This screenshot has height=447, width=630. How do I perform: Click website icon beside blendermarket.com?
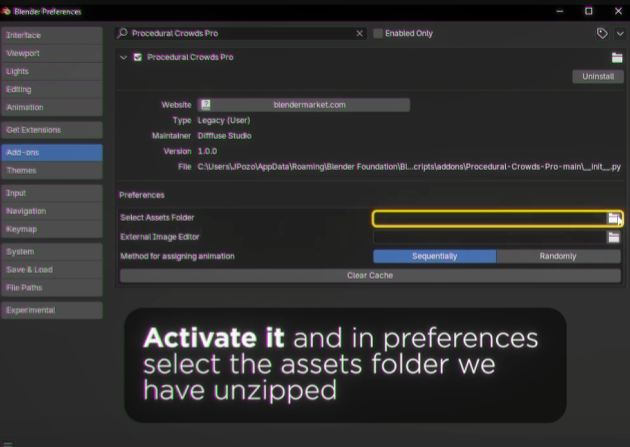206,104
